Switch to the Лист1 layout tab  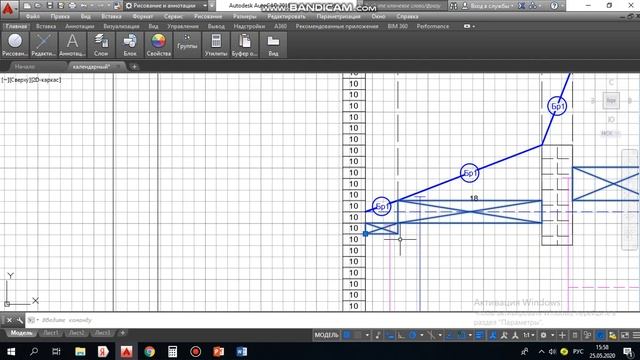click(51, 333)
